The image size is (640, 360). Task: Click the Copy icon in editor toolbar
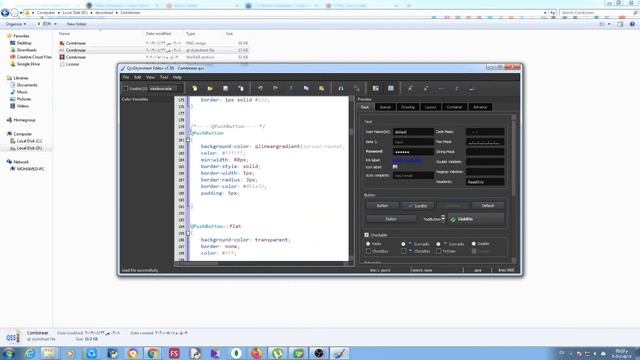[x=306, y=88]
